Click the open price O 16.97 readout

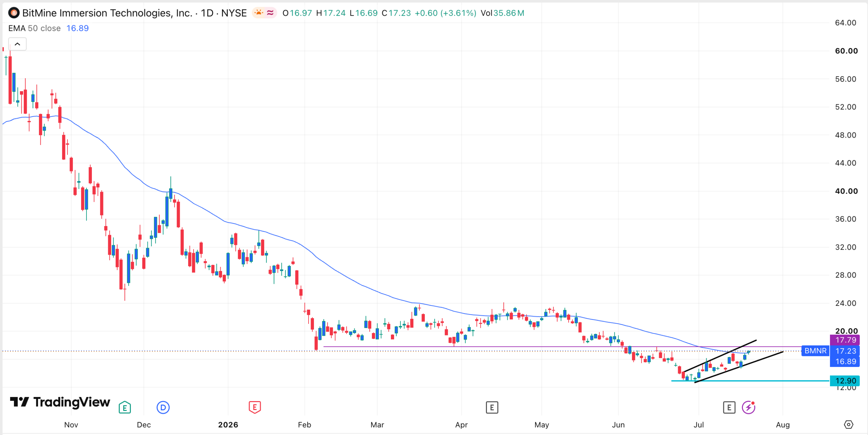[x=297, y=13]
